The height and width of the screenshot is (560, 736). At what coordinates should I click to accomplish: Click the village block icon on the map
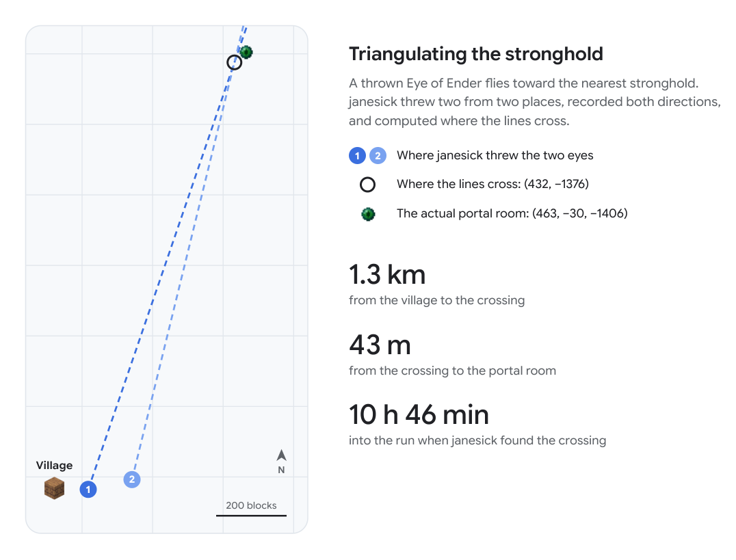[54, 488]
